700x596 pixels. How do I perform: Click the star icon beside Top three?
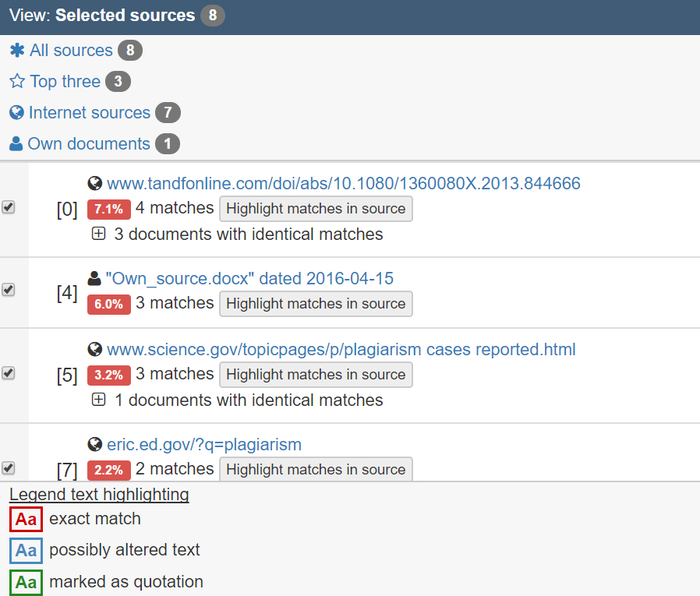[x=17, y=81]
